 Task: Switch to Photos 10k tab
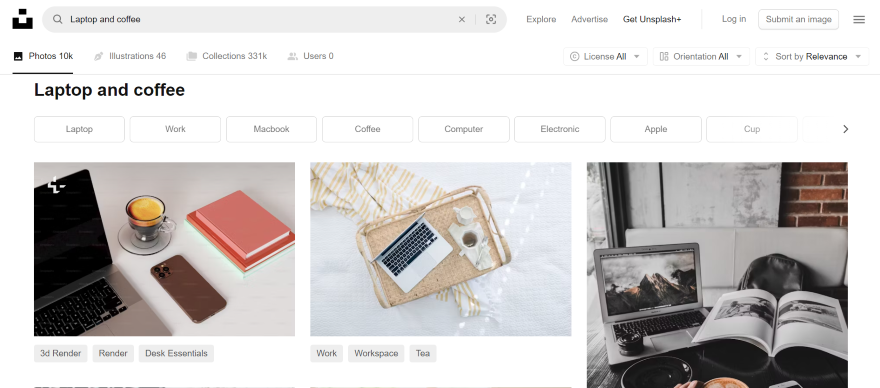click(x=43, y=56)
